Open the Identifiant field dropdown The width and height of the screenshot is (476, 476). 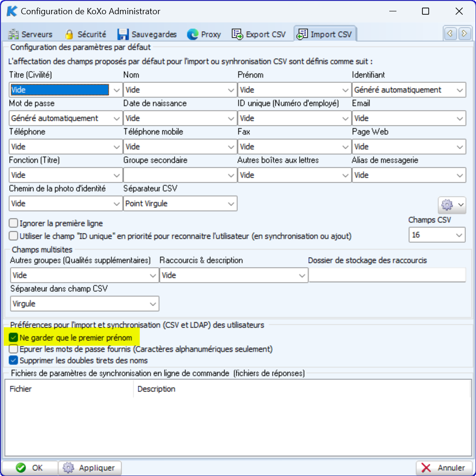pyautogui.click(x=409, y=90)
